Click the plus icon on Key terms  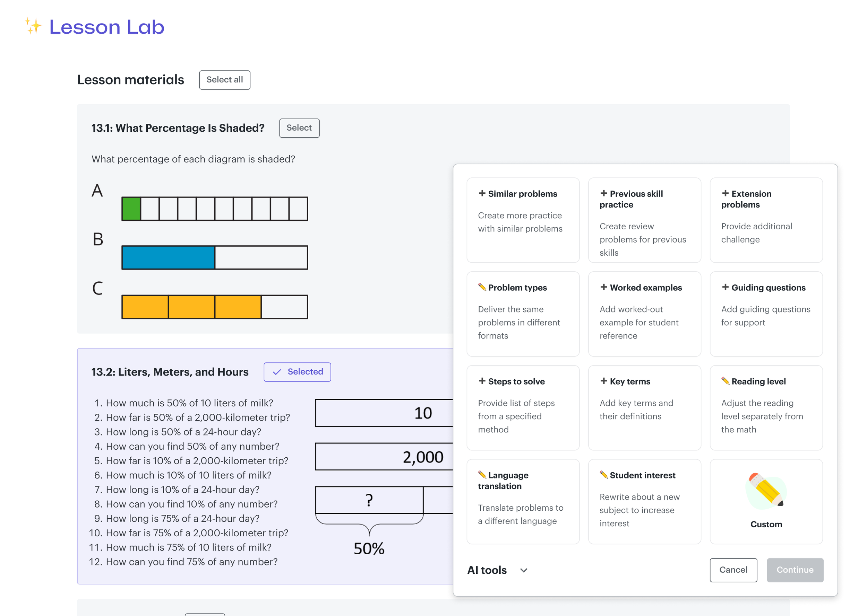click(603, 380)
